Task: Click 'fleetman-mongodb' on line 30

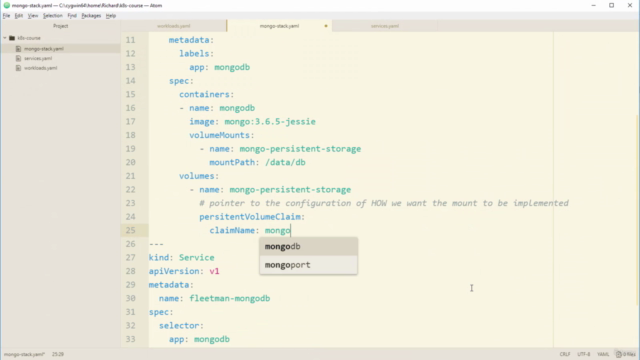Action: pyautogui.click(x=229, y=298)
